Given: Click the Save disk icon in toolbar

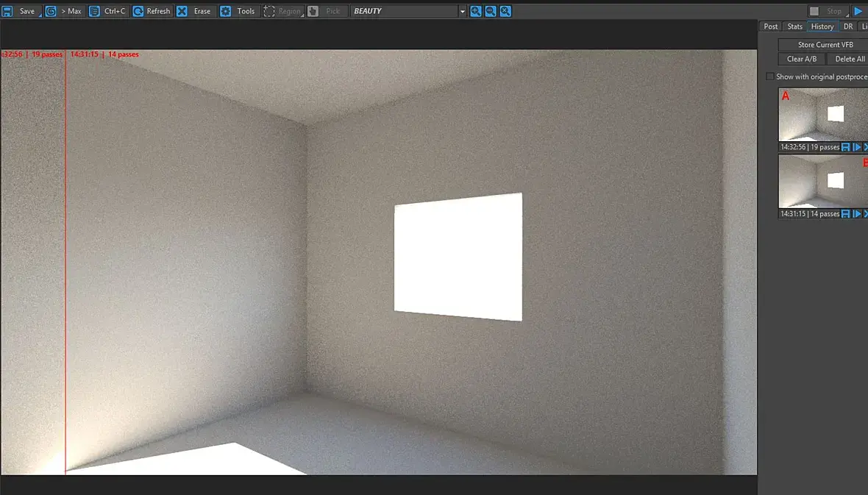Looking at the screenshot, I should pos(7,11).
